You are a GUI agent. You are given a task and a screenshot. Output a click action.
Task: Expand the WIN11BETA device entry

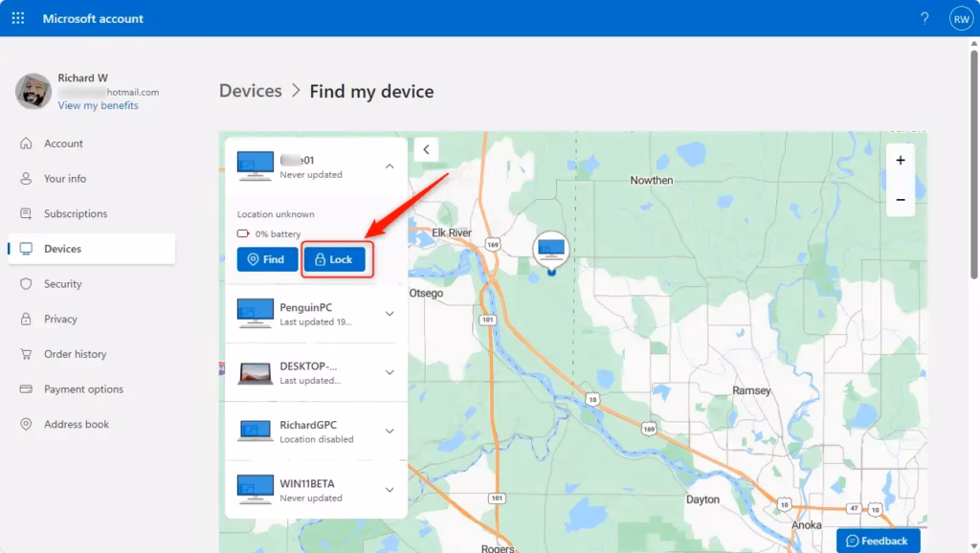(x=390, y=490)
